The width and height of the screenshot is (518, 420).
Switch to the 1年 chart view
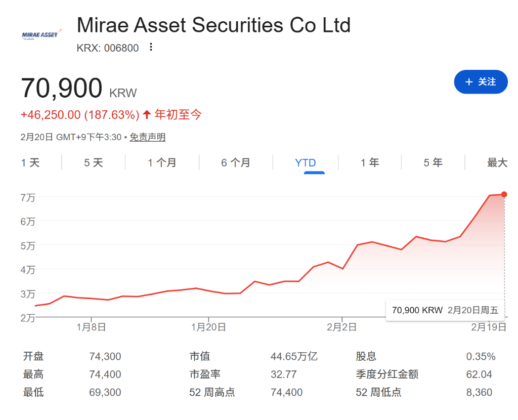370,162
